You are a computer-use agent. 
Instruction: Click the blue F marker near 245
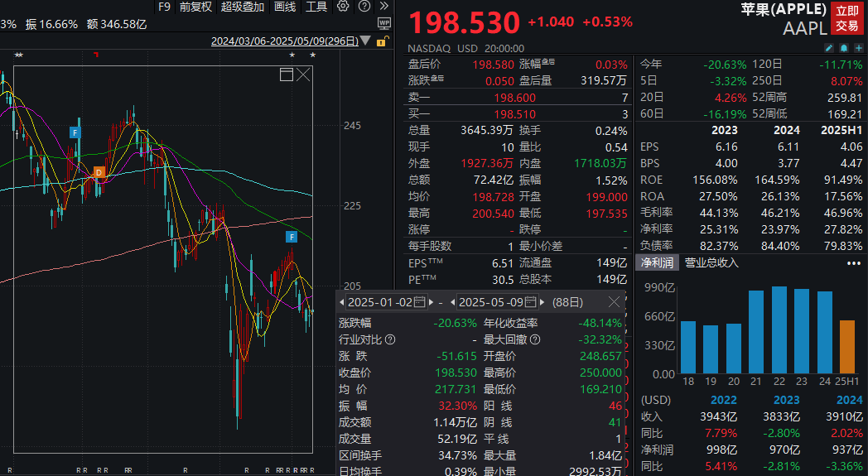pyautogui.click(x=75, y=132)
